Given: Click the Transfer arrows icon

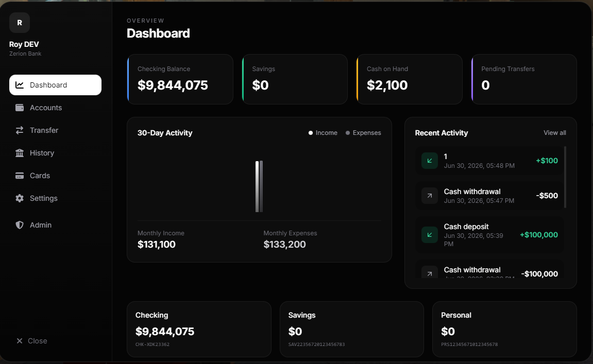Looking at the screenshot, I should click(x=19, y=130).
